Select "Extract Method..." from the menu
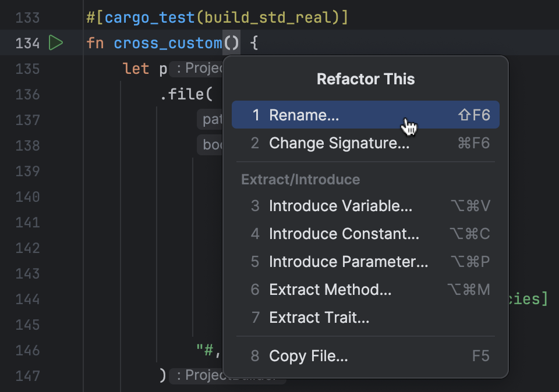 [331, 289]
